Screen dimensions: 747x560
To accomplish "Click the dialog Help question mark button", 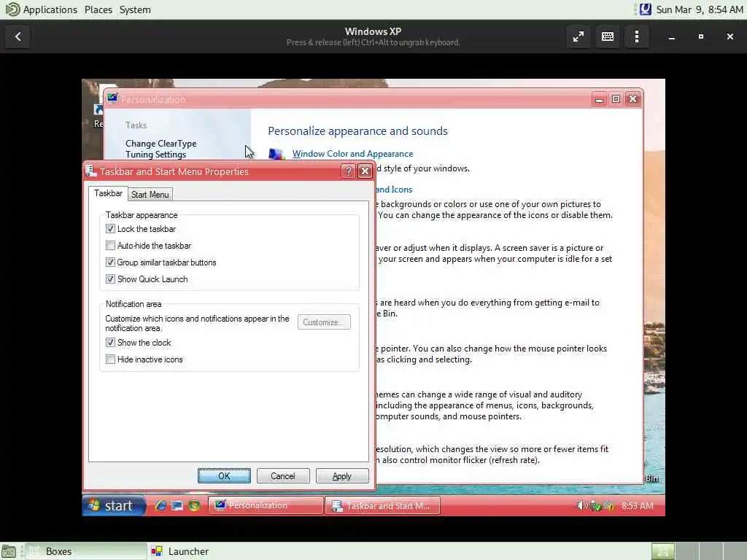I will [348, 171].
